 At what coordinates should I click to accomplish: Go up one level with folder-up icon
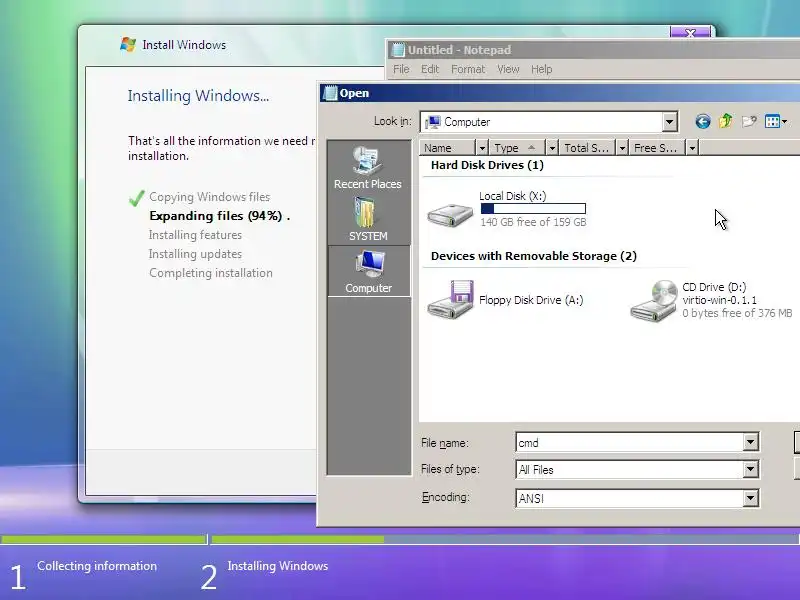pyautogui.click(x=726, y=121)
